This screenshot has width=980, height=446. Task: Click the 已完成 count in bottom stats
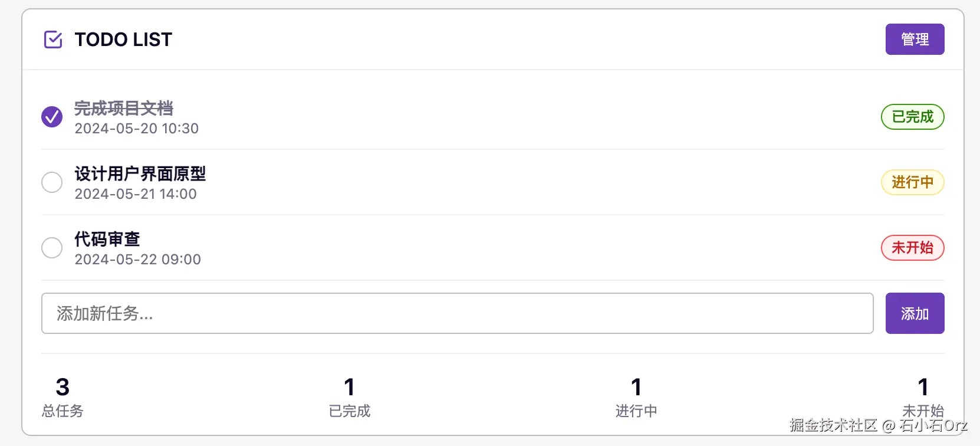point(350,396)
